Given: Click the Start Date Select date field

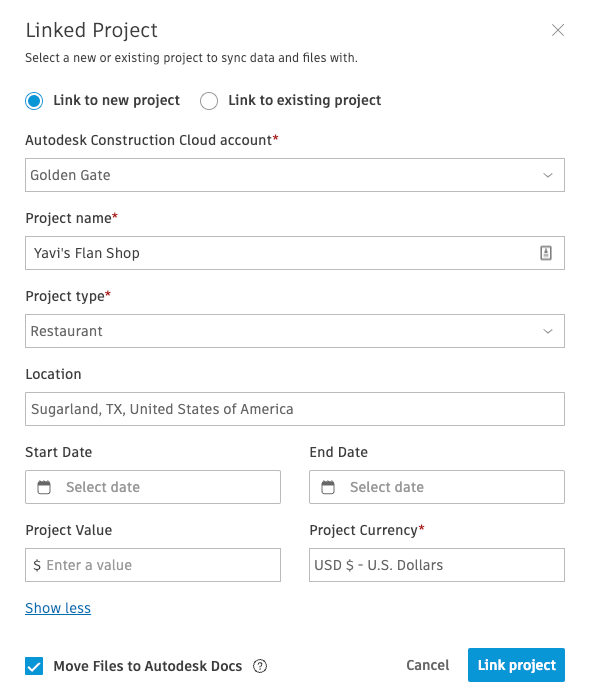Looking at the screenshot, I should point(153,487).
